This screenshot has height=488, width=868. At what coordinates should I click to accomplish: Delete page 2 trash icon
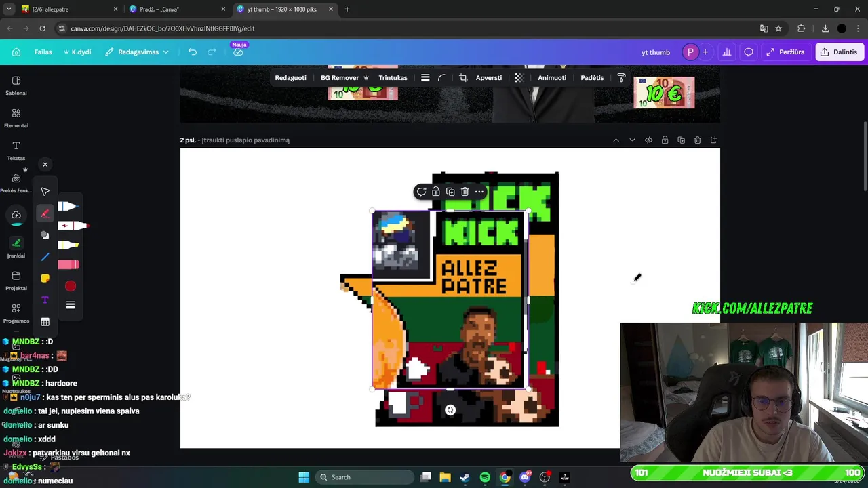(697, 140)
